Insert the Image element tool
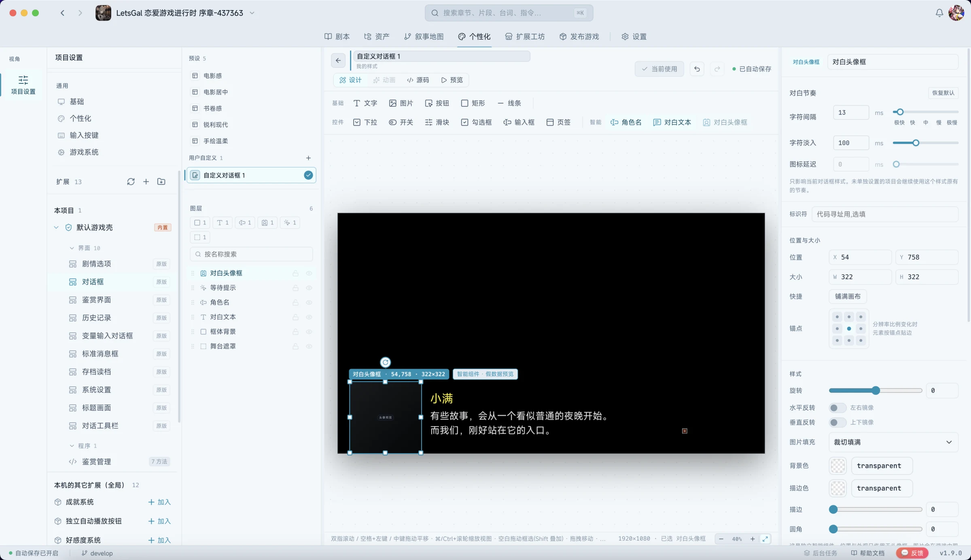The height and width of the screenshot is (560, 971). pyautogui.click(x=401, y=103)
